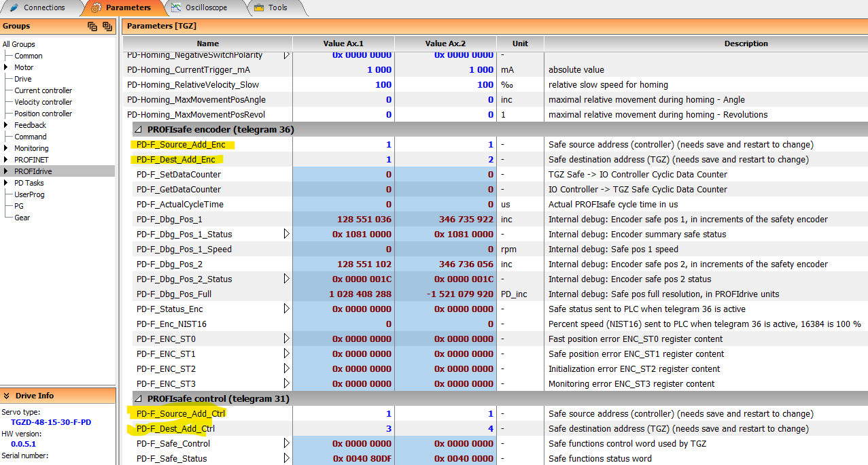Expand all groups icon in Groups header
868x465 pixels.
tap(107, 27)
